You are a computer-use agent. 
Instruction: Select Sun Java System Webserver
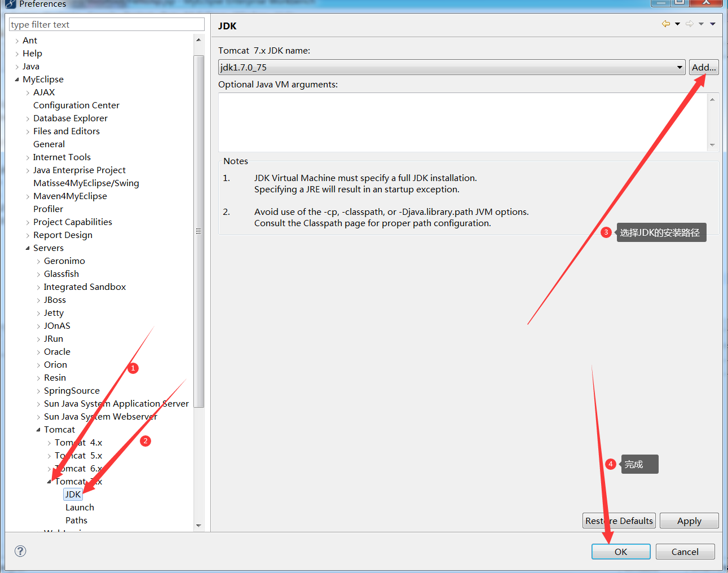click(x=100, y=416)
